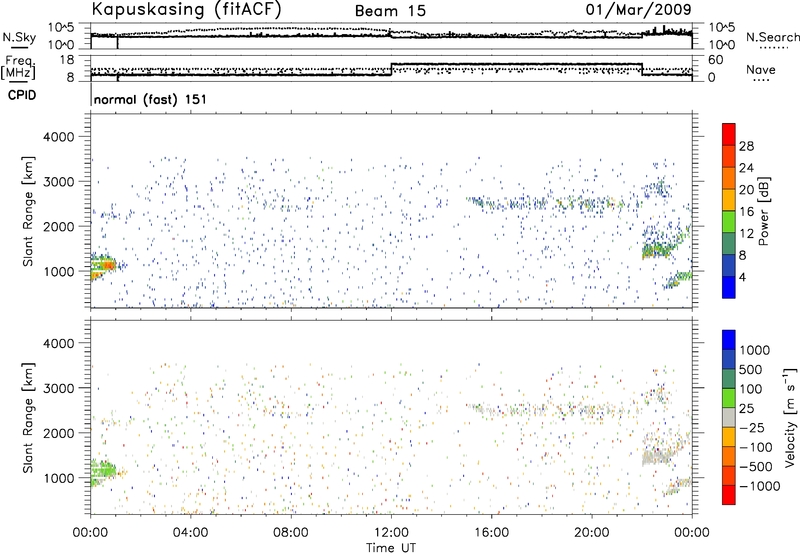Select the 16 label on Power color bar
Screen dimensions: 800x554
[746, 212]
